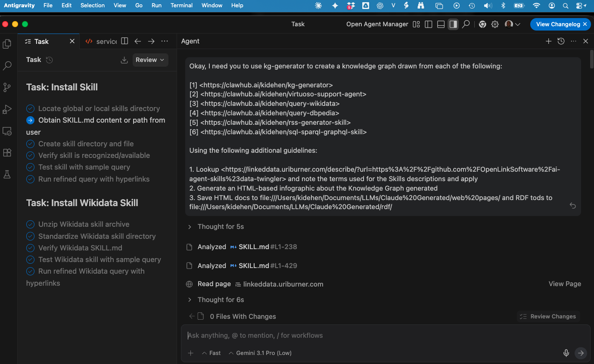Image resolution: width=594 pixels, height=364 pixels.
Task: Open the Testing flask icon
Action: coord(7,174)
